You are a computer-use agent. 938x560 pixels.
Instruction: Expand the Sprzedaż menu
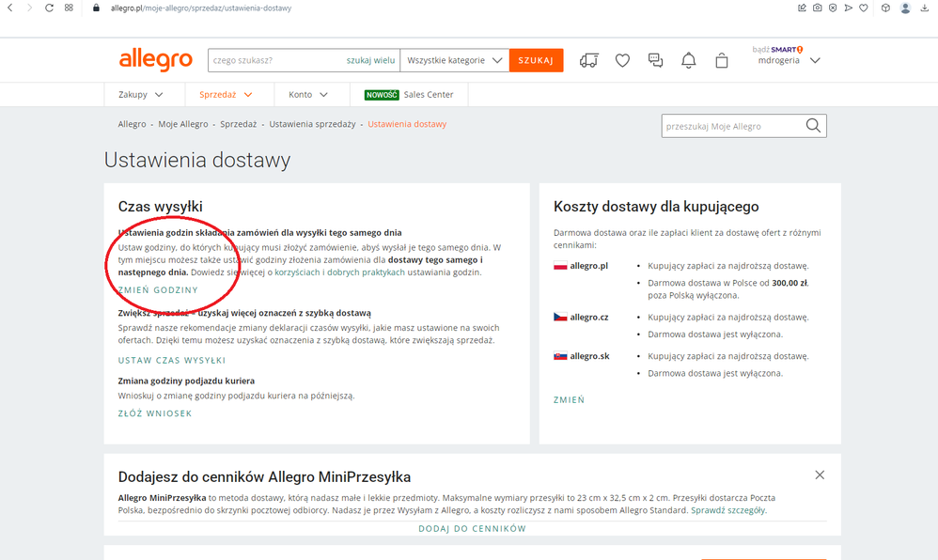point(226,95)
